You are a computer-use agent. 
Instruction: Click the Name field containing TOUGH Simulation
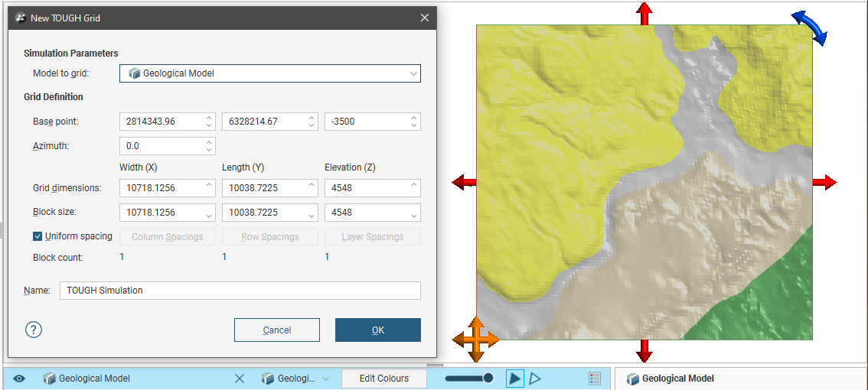tap(240, 291)
